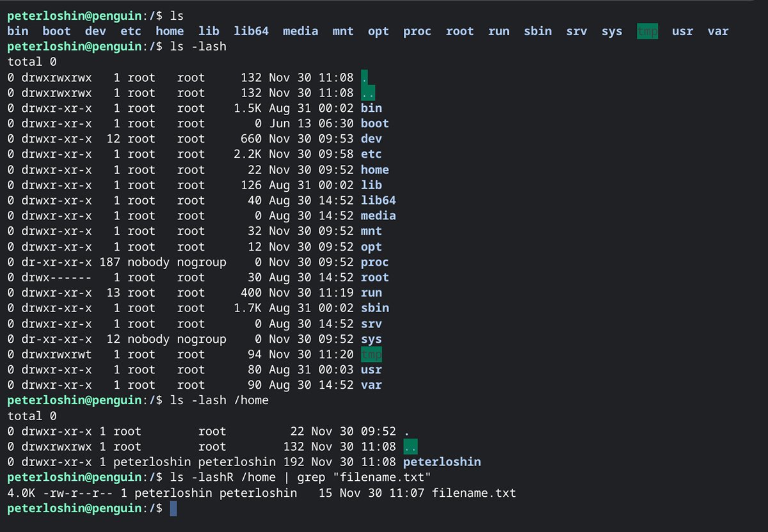The height and width of the screenshot is (532, 768).
Task: Click filename.txt in the grep output
Action: point(474,493)
